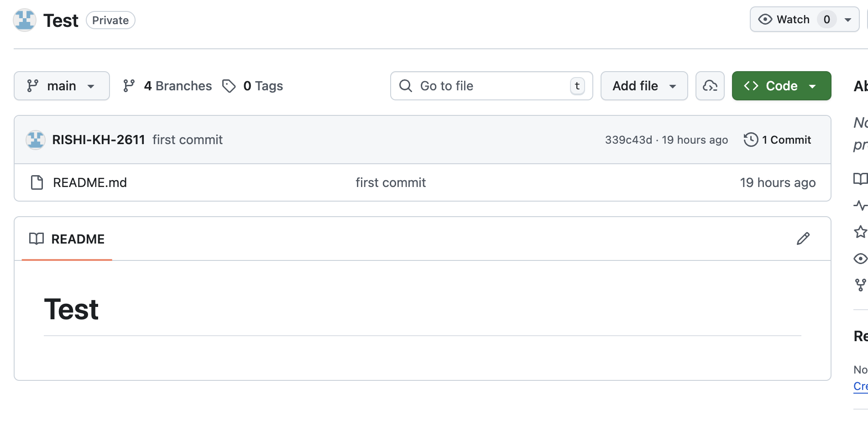Click the README.md file icon
The width and height of the screenshot is (868, 426).
[x=37, y=182]
